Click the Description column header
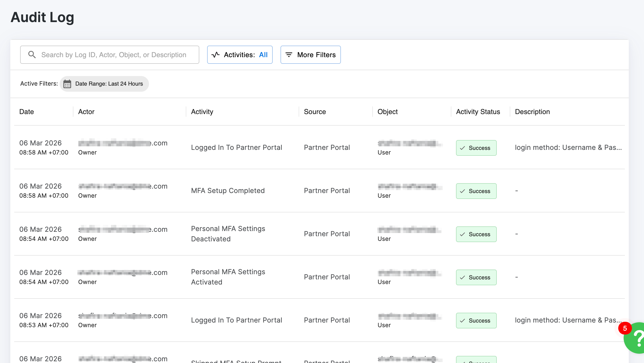The image size is (644, 363). 532,112
